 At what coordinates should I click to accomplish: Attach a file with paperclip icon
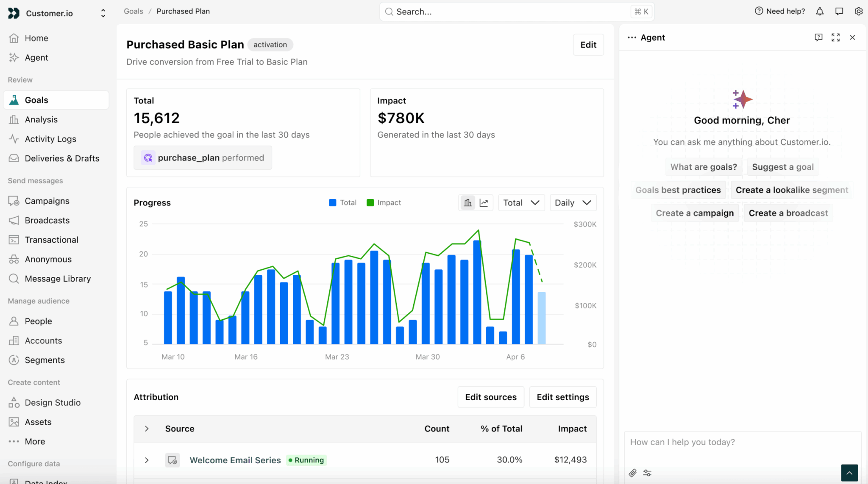pyautogui.click(x=632, y=473)
